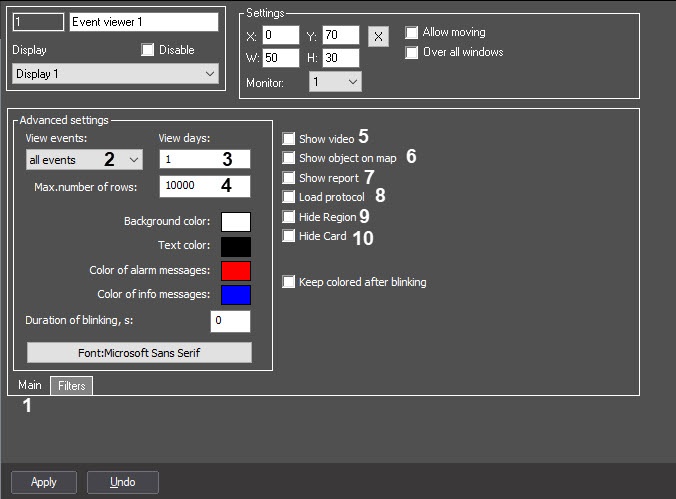Screen dimensions: 676x499
Task: Open the Text color swatch
Action: point(236,246)
